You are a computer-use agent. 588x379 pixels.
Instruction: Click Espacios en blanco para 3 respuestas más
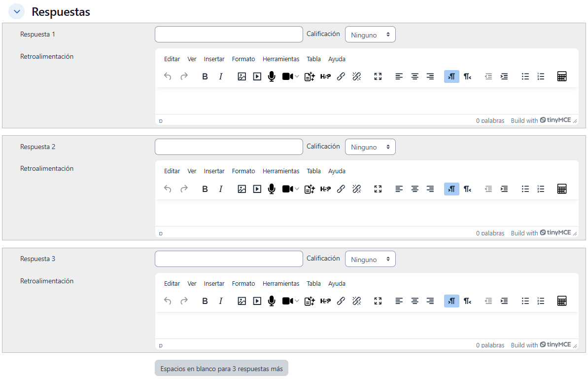click(x=221, y=368)
